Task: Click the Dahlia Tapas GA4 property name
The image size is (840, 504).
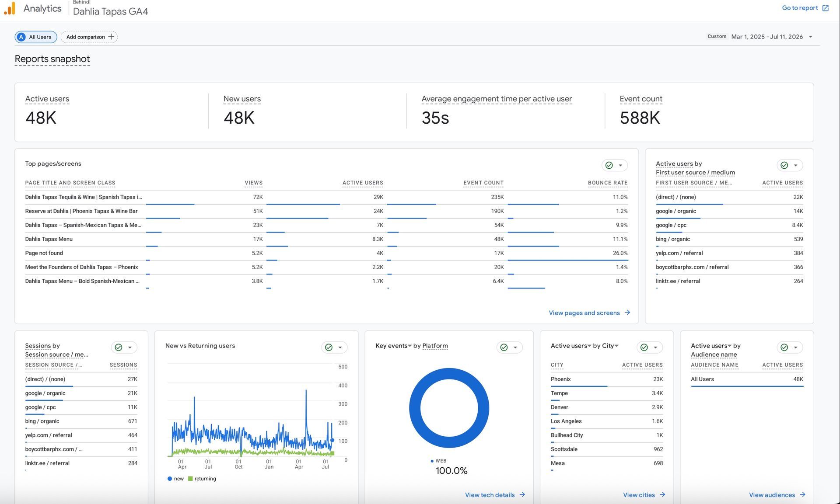Action: pyautogui.click(x=110, y=11)
